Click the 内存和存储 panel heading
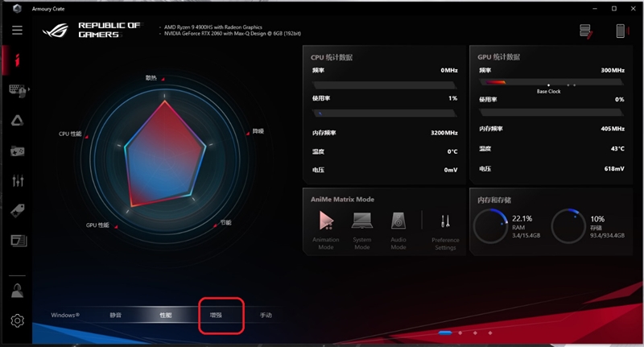 pyautogui.click(x=494, y=200)
